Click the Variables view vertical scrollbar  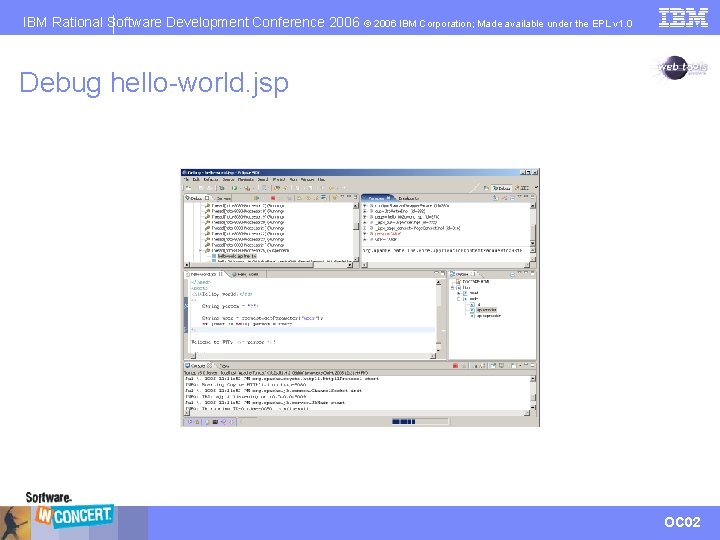[x=533, y=223]
